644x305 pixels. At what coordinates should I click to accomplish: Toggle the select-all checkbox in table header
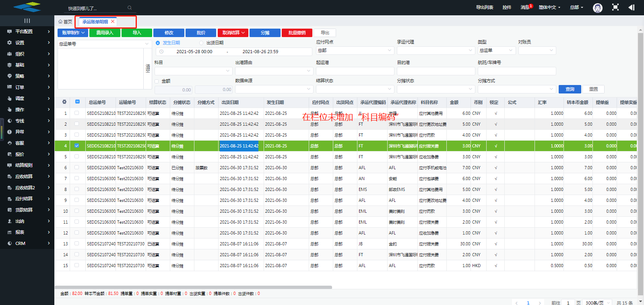coord(77,102)
